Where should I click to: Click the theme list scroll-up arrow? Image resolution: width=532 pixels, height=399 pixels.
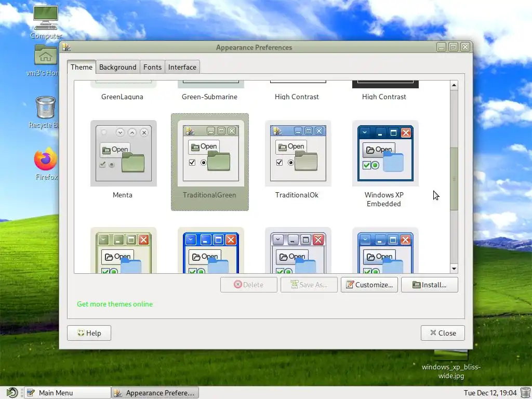(x=454, y=85)
